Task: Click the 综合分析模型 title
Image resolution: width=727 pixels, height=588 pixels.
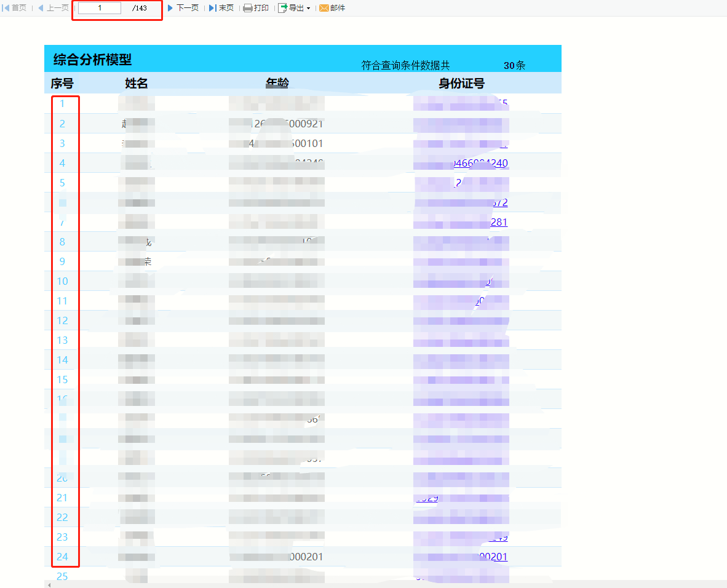Action: coord(93,60)
